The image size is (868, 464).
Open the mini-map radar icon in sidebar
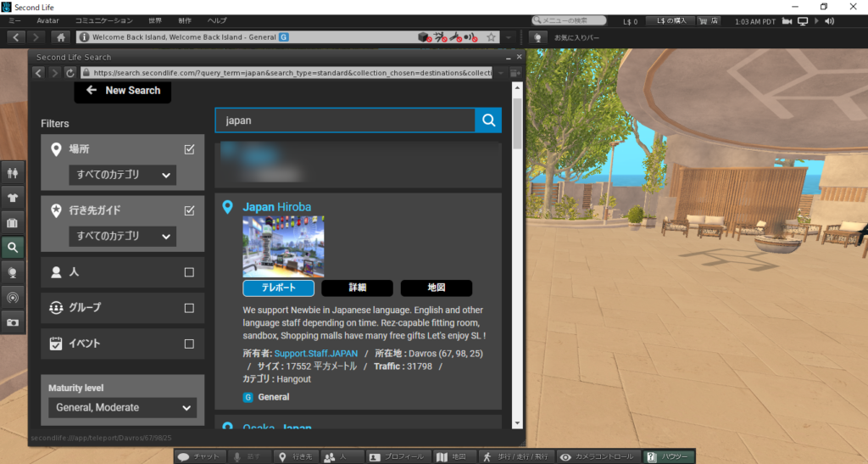pos(13,298)
